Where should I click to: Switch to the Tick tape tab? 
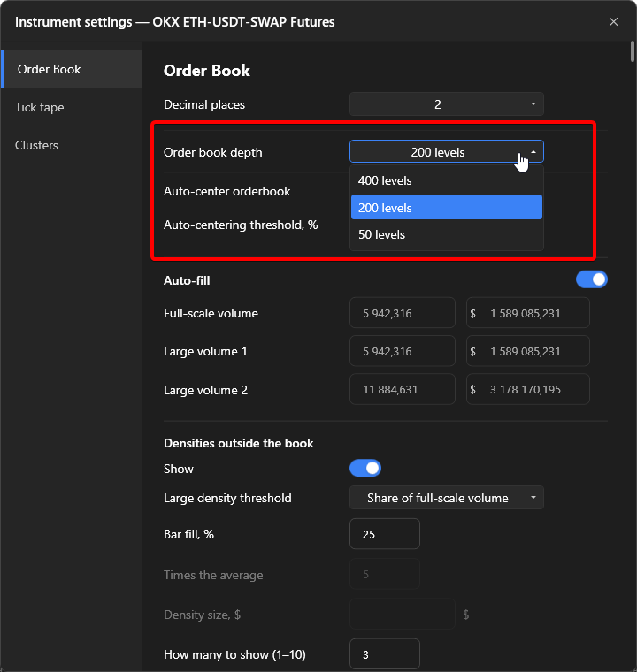[72, 107]
